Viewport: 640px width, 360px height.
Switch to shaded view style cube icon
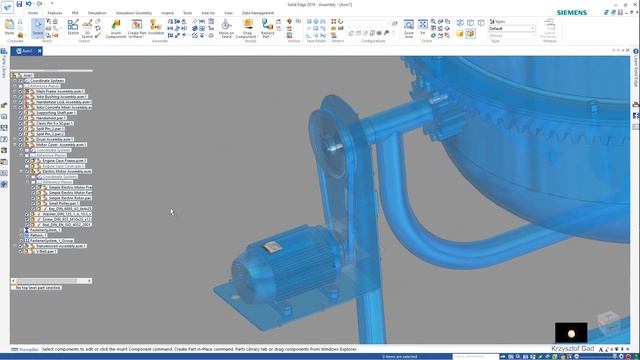(460, 34)
